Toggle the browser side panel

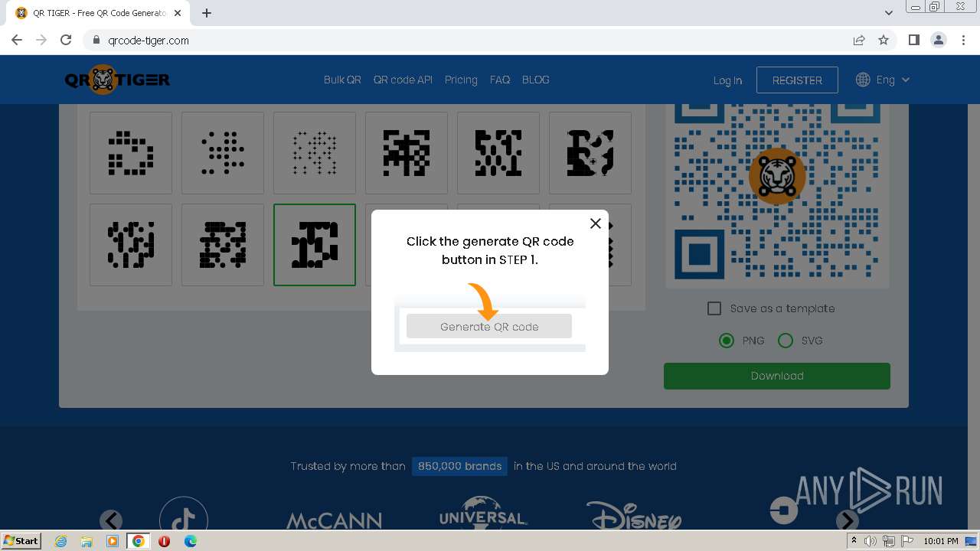[x=913, y=40]
